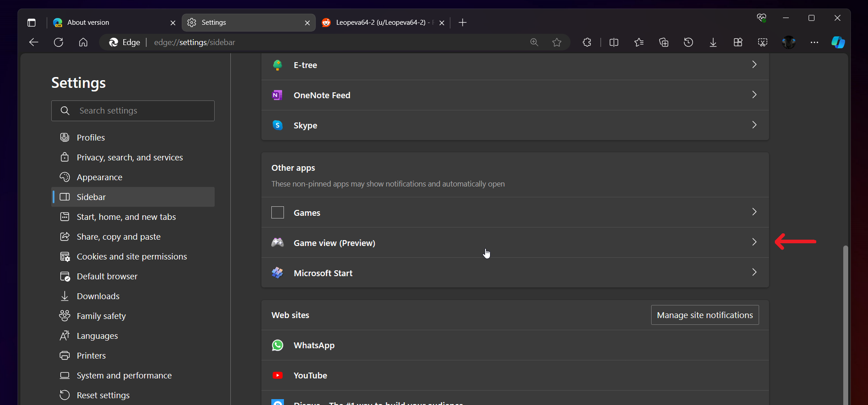Open Printers settings

coord(133,355)
